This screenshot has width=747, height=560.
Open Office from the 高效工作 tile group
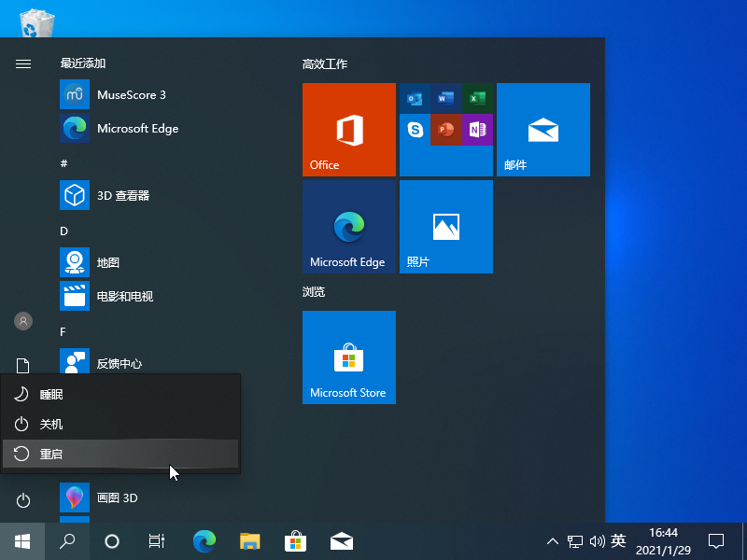348,129
